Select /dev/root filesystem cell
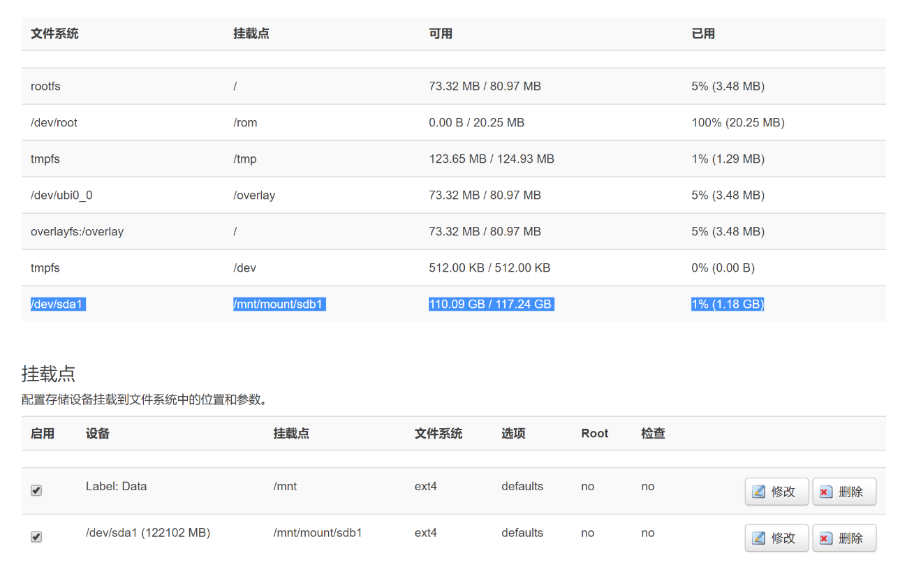The width and height of the screenshot is (921, 588). coord(54,123)
